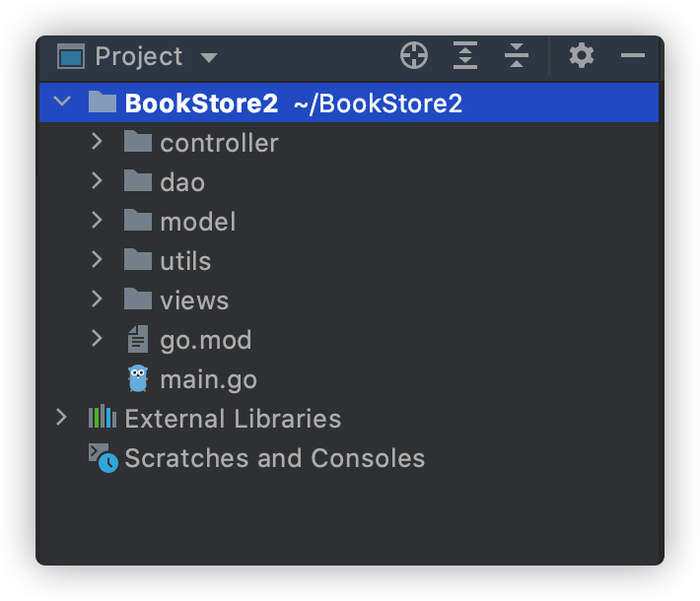700x601 pixels.
Task: Click the Collapse All icon
Action: pyautogui.click(x=517, y=56)
